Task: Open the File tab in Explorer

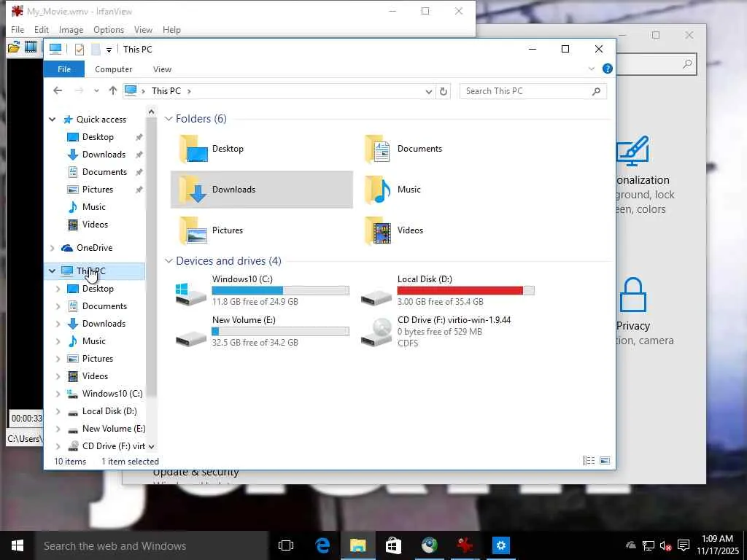Action: (x=64, y=69)
